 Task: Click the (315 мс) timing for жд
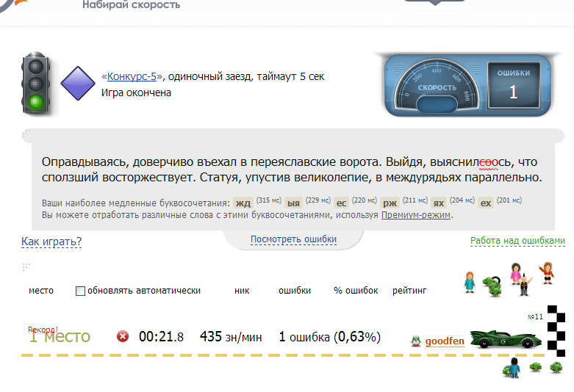pyautogui.click(x=269, y=200)
